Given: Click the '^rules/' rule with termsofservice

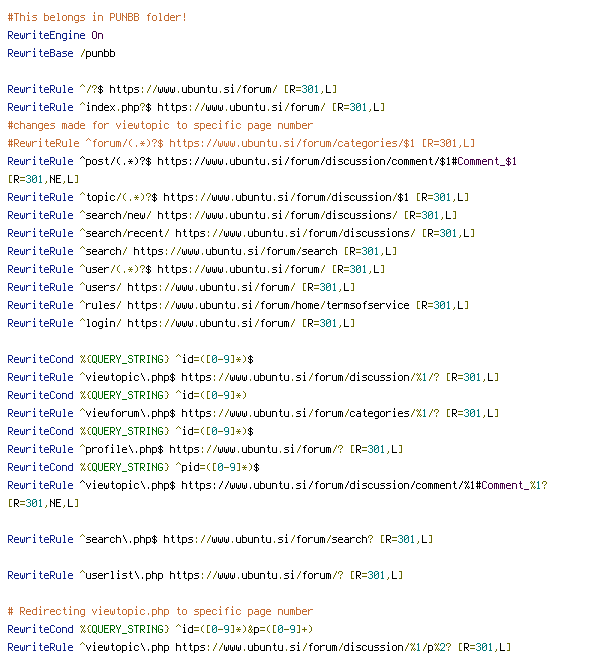Looking at the screenshot, I should [x=238, y=305].
